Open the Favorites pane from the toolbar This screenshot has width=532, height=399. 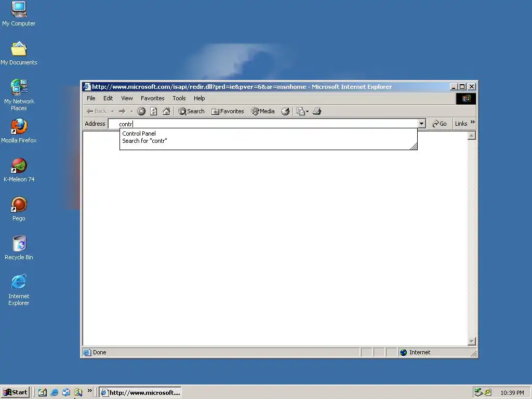click(x=228, y=111)
